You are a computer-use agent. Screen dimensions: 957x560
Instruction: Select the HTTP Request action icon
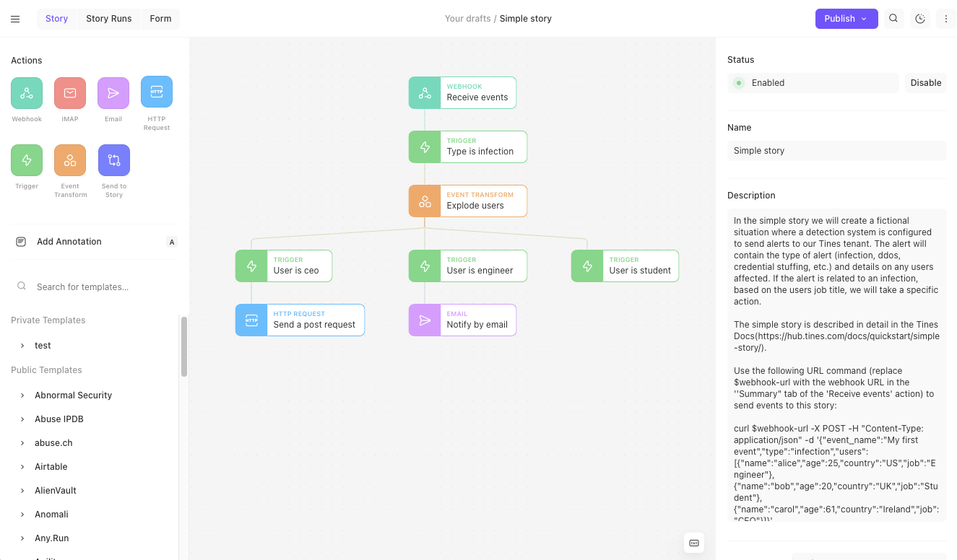pos(157,92)
